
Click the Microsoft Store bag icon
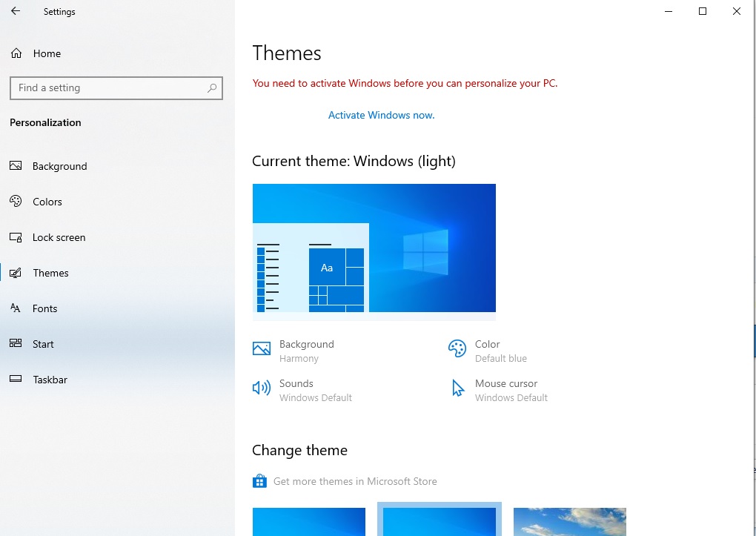[259, 481]
